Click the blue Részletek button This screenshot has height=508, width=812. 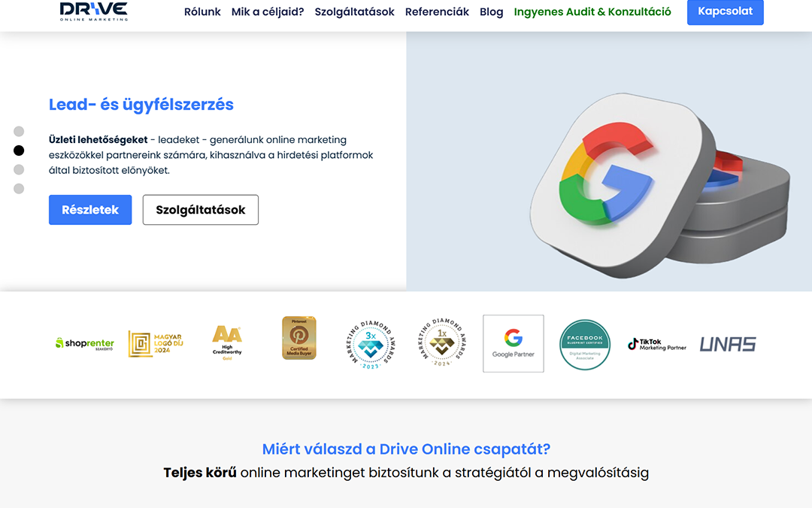click(90, 210)
